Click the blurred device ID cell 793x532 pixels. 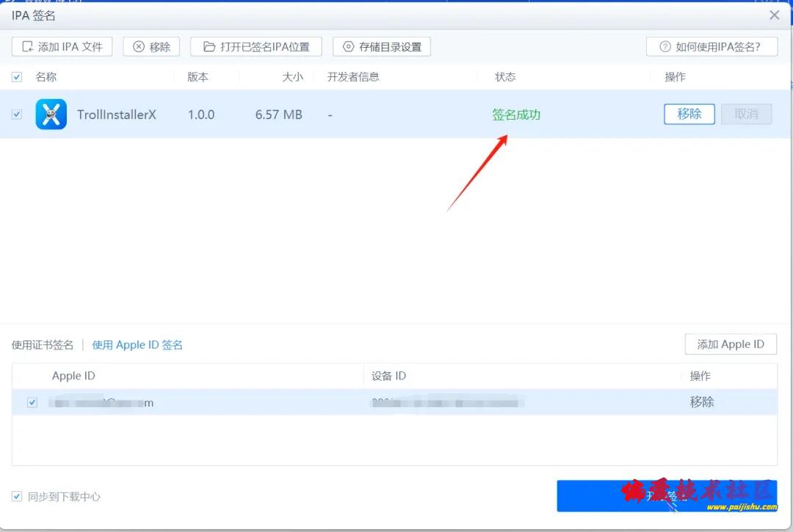pyautogui.click(x=448, y=403)
